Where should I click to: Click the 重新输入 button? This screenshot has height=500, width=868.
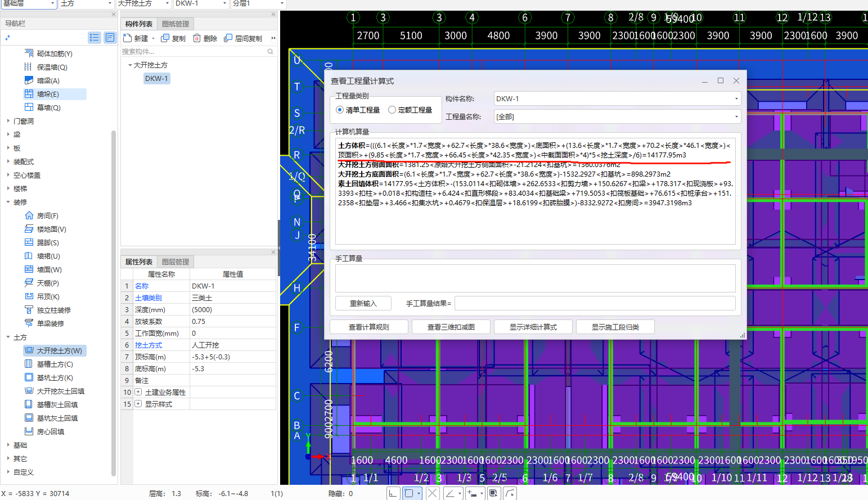pos(363,303)
